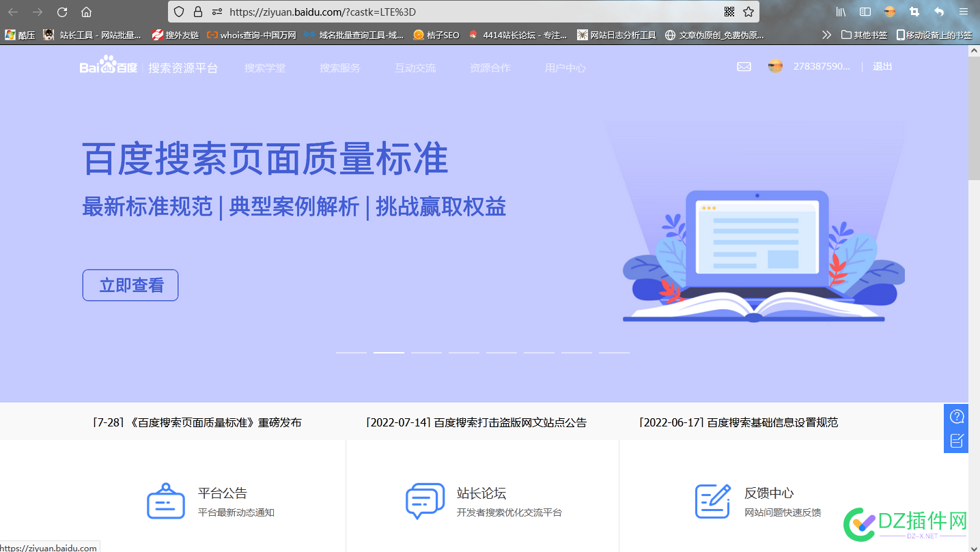Open the whois查询-中国万网 bookmark
This screenshot has height=552, width=980.
[x=251, y=35]
